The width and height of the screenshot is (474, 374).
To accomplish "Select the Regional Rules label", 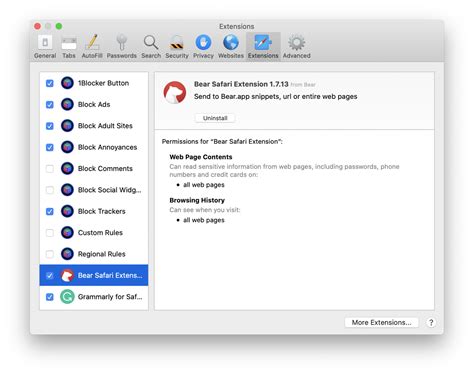I will (102, 254).
